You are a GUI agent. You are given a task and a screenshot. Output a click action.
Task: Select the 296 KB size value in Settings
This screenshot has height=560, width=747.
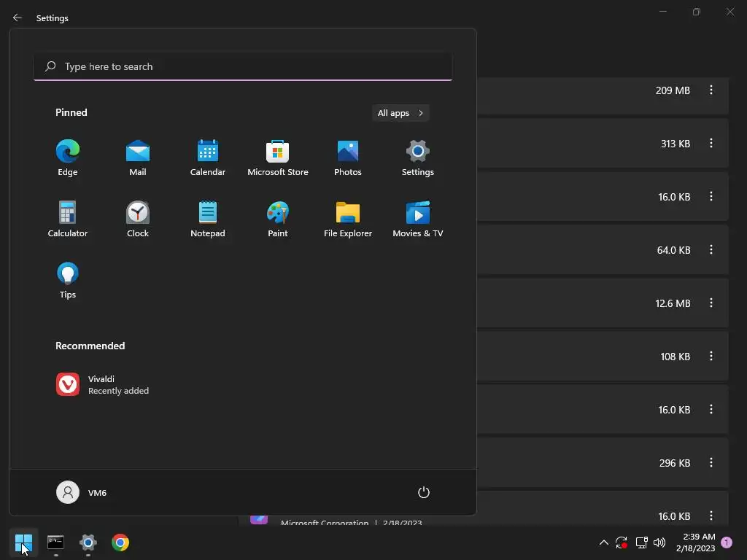(x=675, y=463)
